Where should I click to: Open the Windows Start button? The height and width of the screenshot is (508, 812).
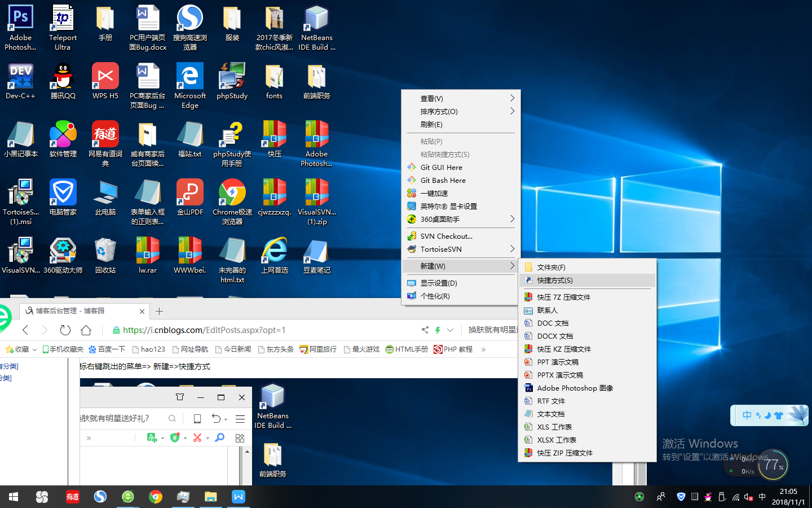pyautogui.click(x=14, y=497)
